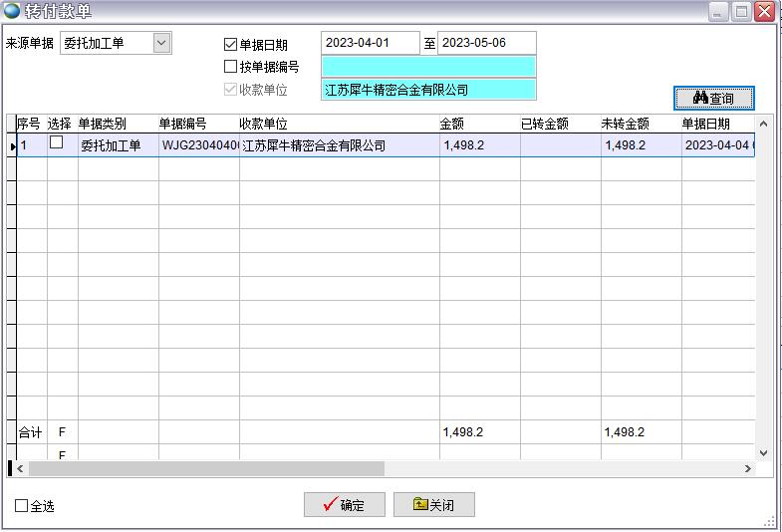This screenshot has width=782, height=532.
Task: Click the end date field 2023-05-06
Action: (x=486, y=43)
